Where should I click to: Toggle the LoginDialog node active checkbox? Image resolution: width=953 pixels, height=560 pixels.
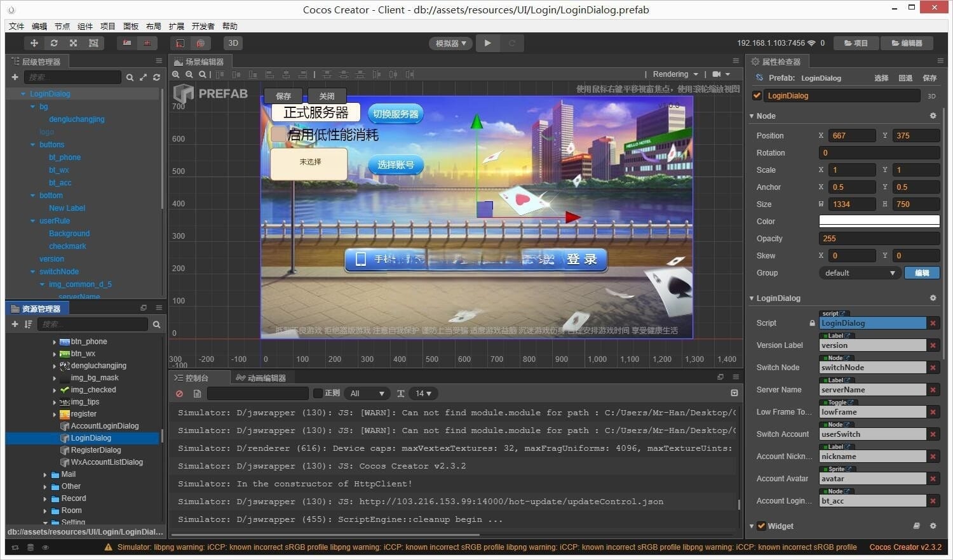click(757, 96)
